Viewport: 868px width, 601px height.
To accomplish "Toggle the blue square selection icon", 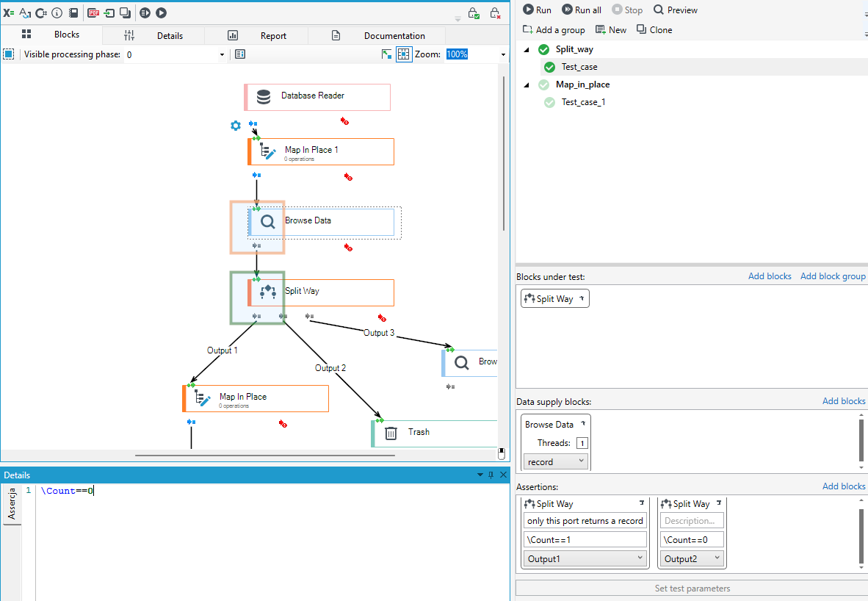I will coord(9,54).
